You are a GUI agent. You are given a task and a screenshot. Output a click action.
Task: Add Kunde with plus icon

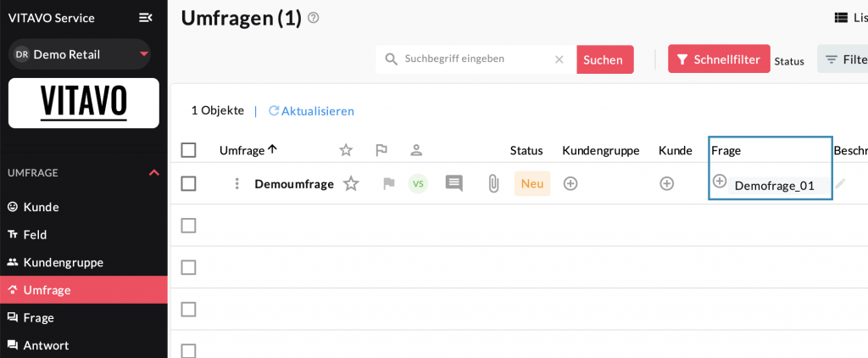(x=667, y=183)
